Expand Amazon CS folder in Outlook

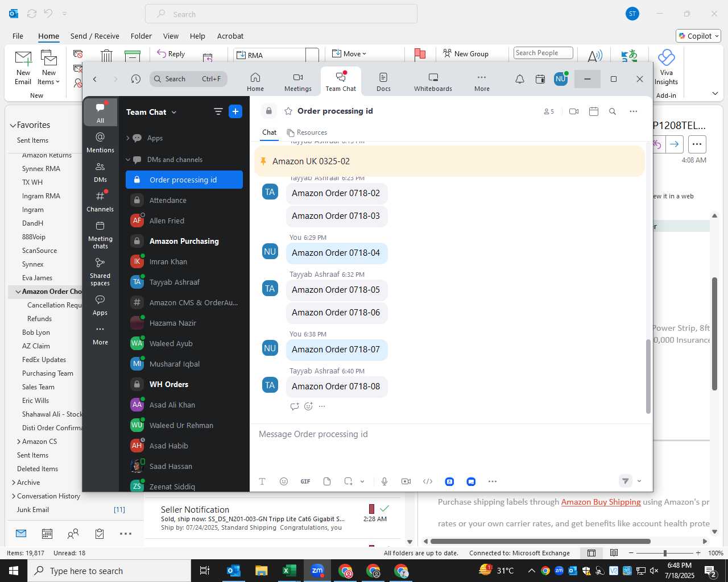(19, 442)
